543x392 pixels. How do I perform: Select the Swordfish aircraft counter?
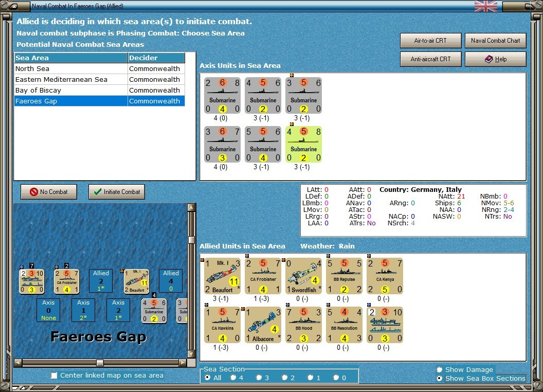[304, 276]
